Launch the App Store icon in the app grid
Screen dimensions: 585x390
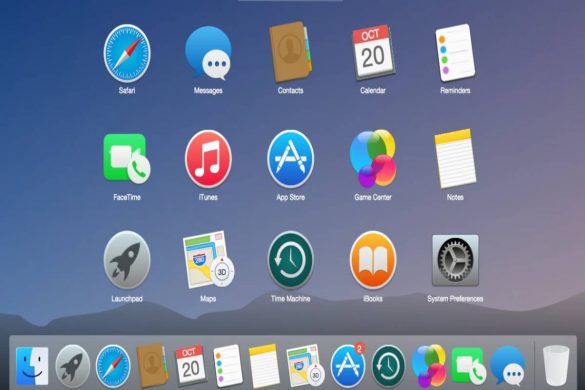coord(290,159)
